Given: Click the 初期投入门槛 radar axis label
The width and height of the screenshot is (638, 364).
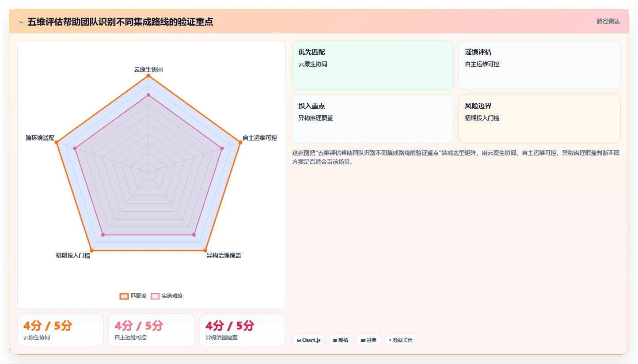Looking at the screenshot, I should 73,255.
